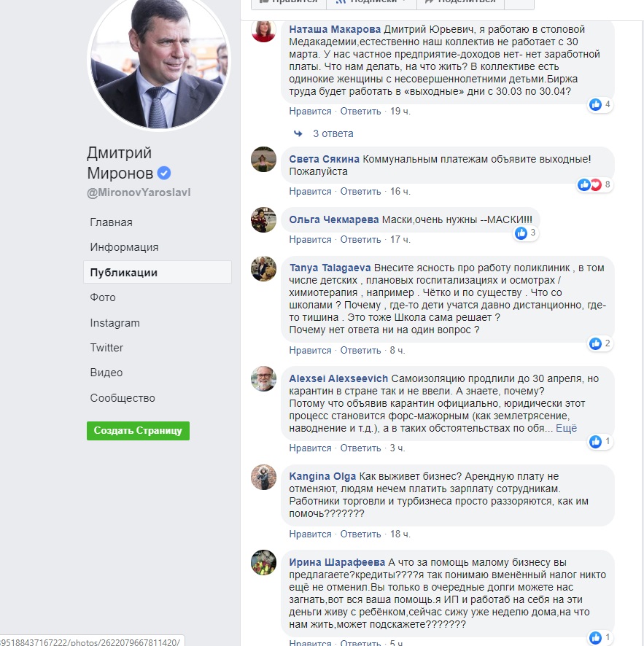
Task: Open Ирина Шарафеева's profile name link
Action: (x=337, y=562)
